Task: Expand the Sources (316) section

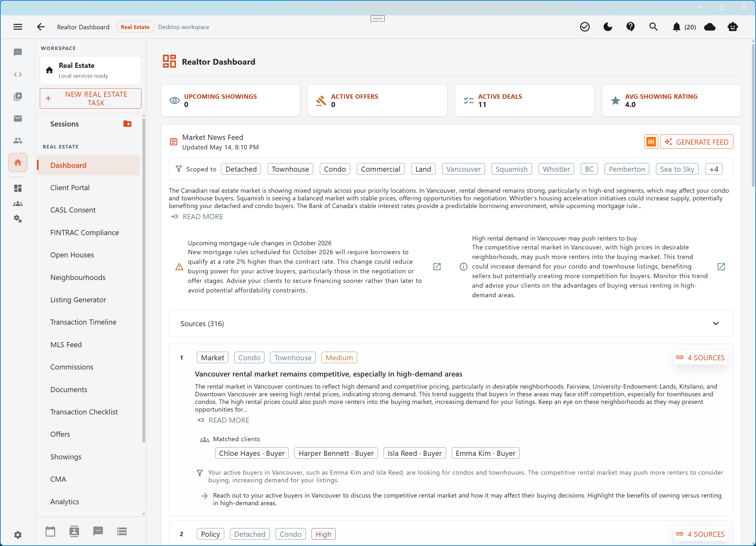Action: (451, 323)
